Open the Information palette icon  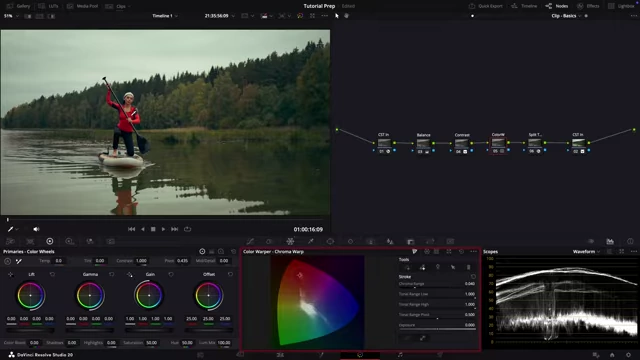pyautogui.click(x=630, y=241)
